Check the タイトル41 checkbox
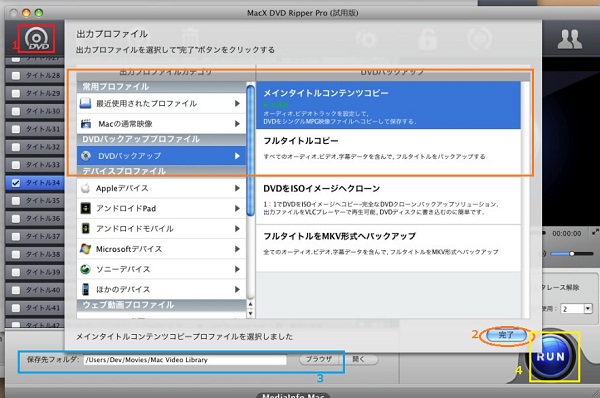 [16, 308]
